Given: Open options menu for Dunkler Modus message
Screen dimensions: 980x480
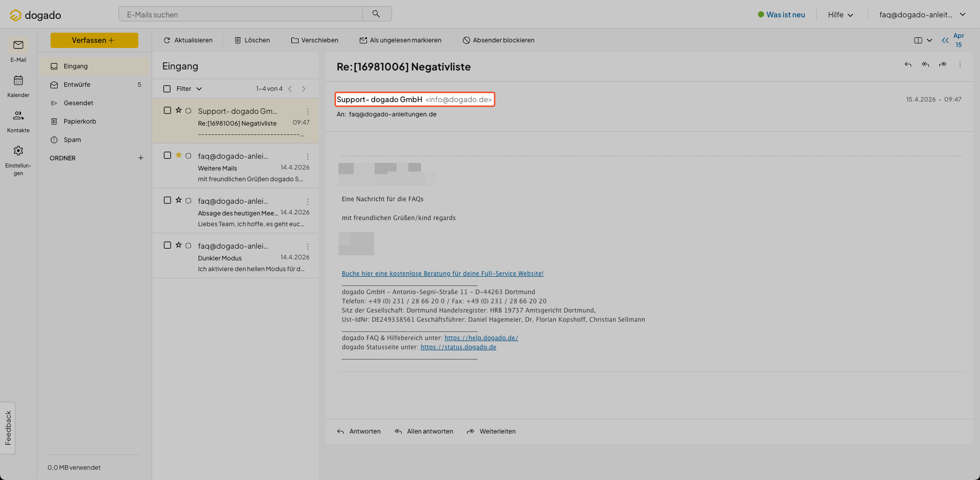Looking at the screenshot, I should [308, 246].
